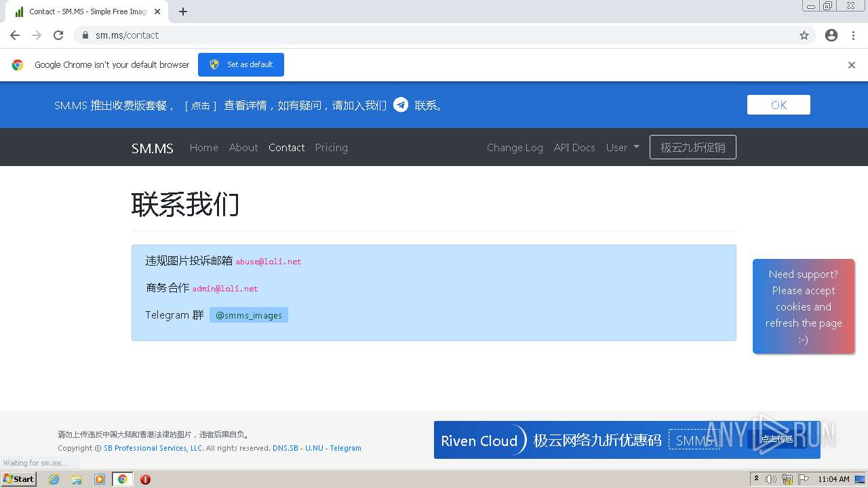Click the Chrome taskbar icon
The image size is (868, 488).
coord(123,479)
